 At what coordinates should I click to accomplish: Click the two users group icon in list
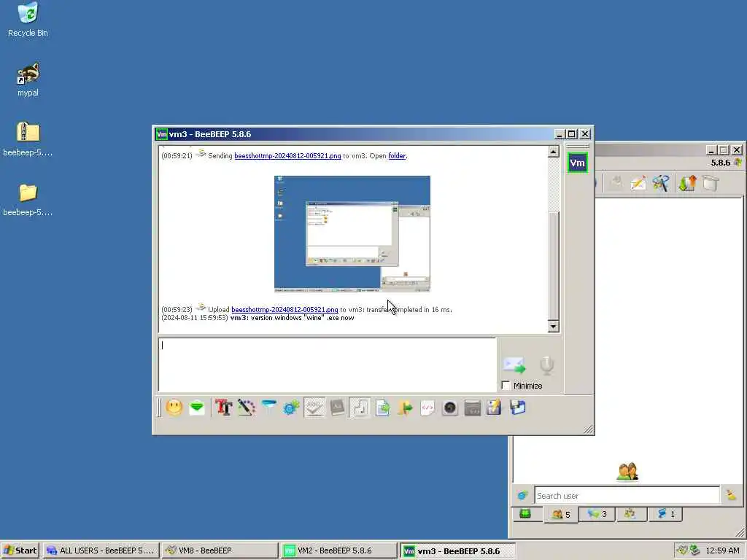627,472
